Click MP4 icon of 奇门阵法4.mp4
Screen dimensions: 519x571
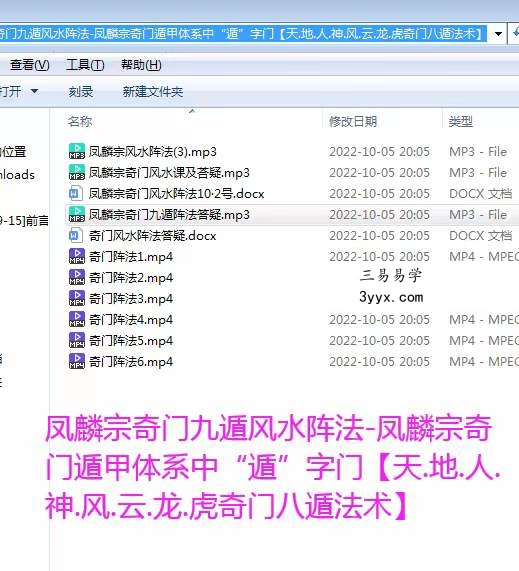[76, 320]
